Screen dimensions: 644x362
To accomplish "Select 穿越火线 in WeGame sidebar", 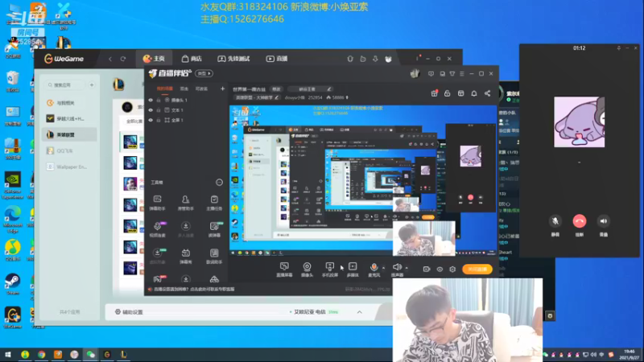I will point(69,118).
